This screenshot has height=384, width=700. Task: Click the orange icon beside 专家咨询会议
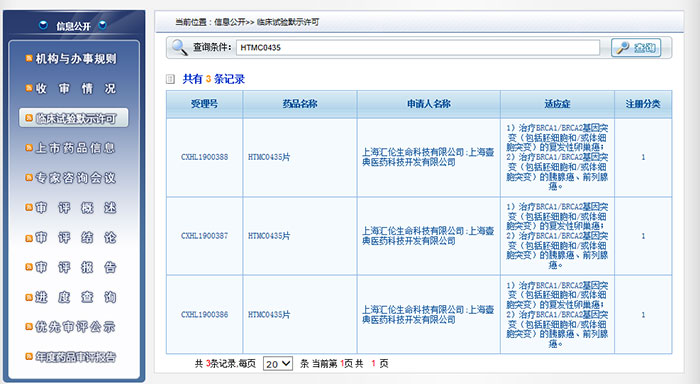click(29, 178)
